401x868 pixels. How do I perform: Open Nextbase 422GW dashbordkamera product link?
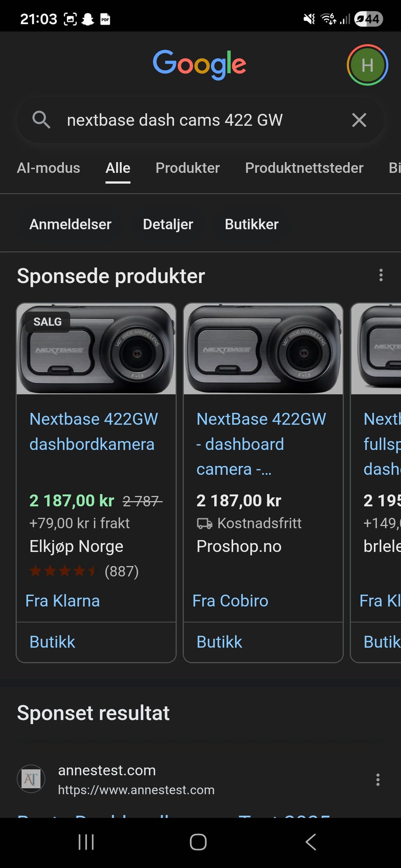[94, 431]
